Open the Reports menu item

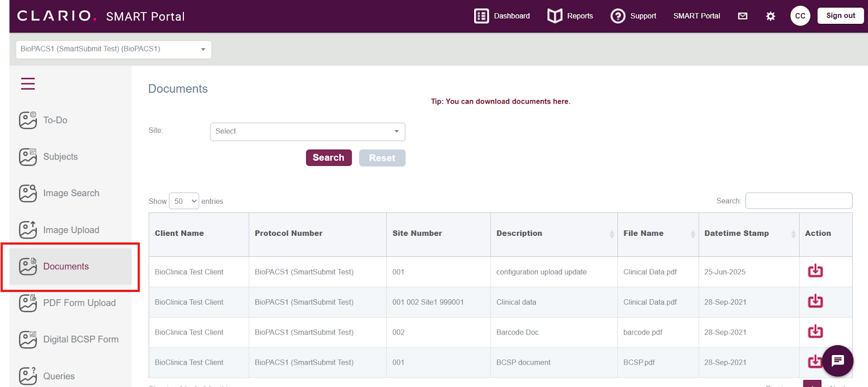point(570,16)
